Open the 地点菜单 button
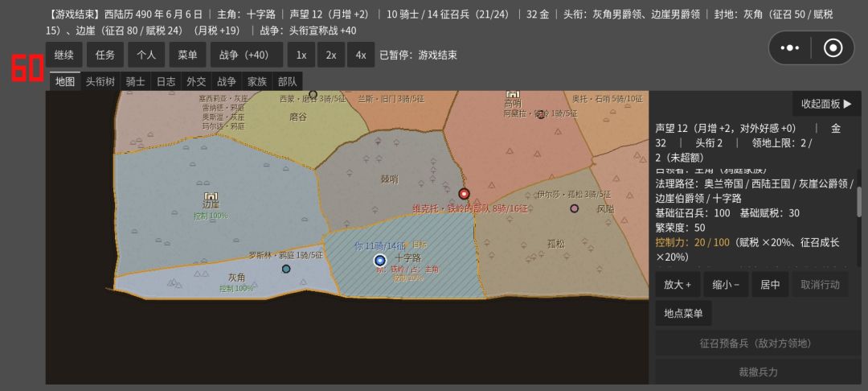This screenshot has width=868, height=391. (684, 314)
